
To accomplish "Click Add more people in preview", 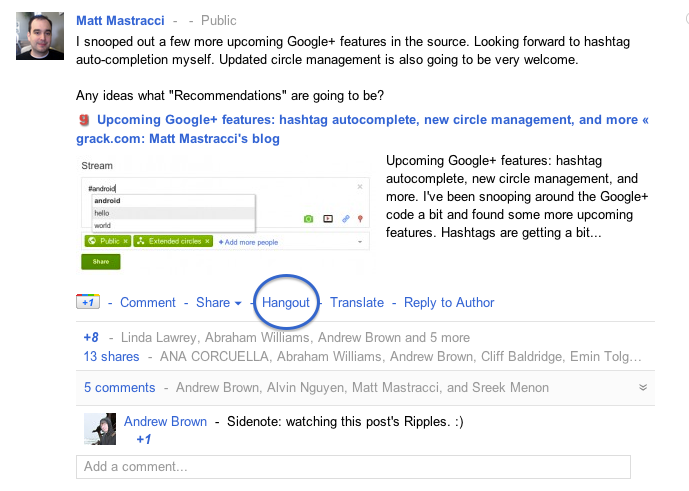I will [248, 242].
